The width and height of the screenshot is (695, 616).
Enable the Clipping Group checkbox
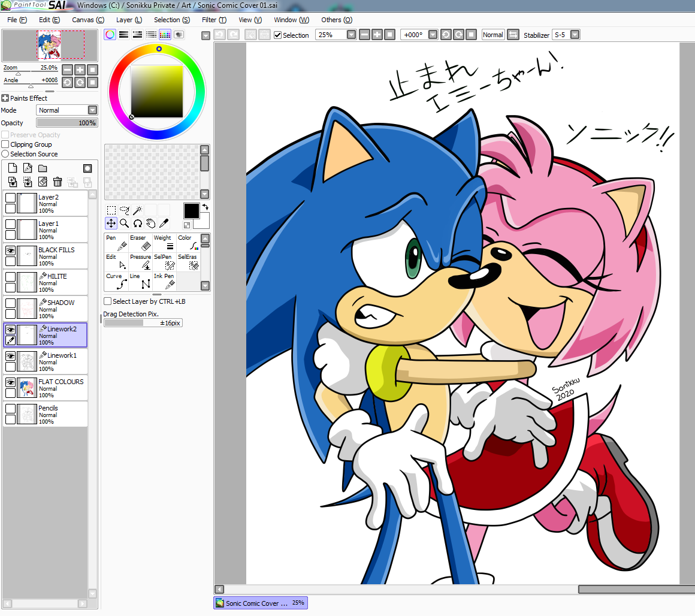click(x=5, y=144)
